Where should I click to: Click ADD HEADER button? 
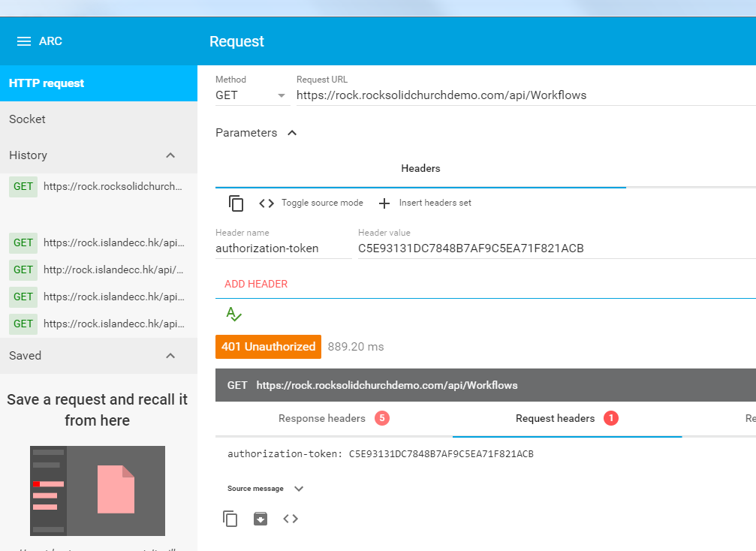click(x=256, y=284)
